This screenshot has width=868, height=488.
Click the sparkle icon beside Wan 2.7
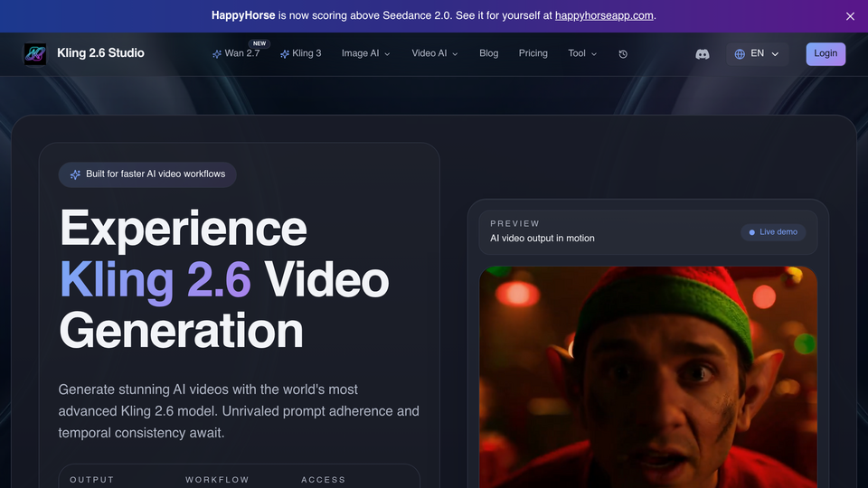point(217,53)
